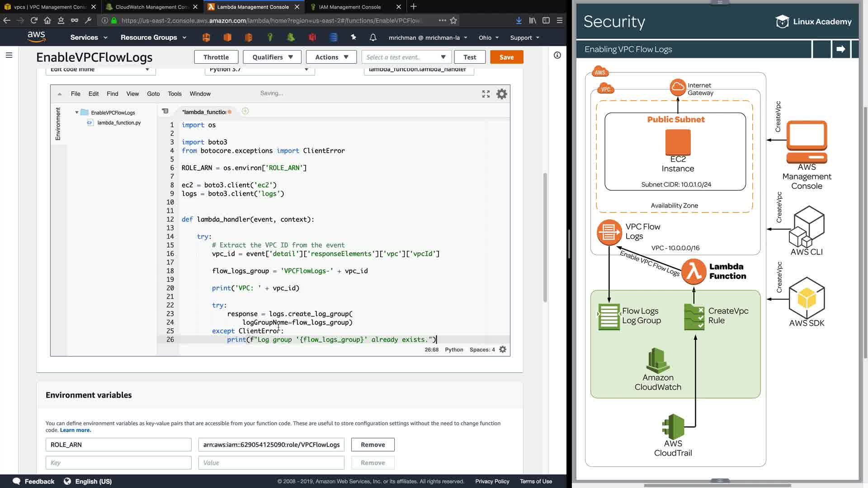The image size is (868, 488).
Task: Open lambda_function.py in file tree
Action: pos(119,122)
